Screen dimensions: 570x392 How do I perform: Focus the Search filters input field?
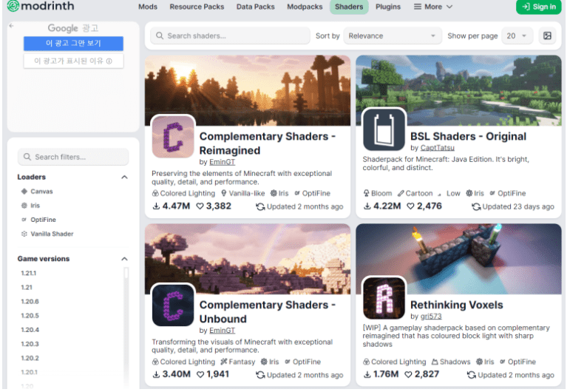point(73,157)
